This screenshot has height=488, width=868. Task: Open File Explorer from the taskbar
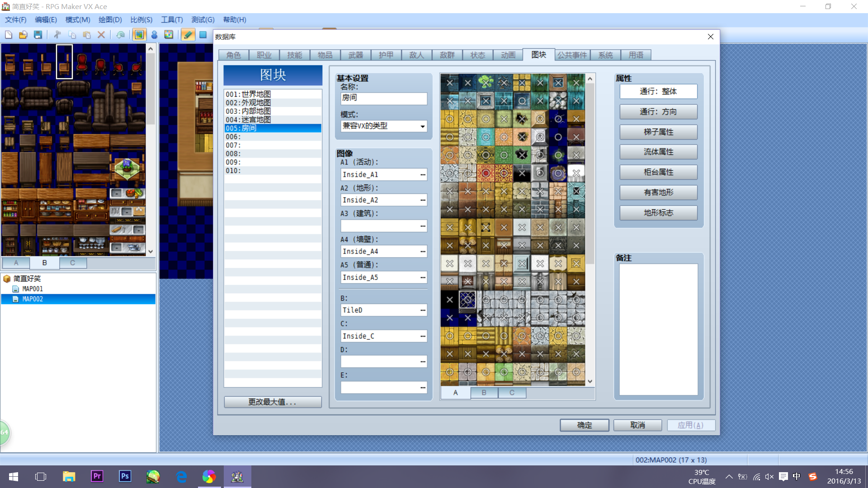coord(69,476)
